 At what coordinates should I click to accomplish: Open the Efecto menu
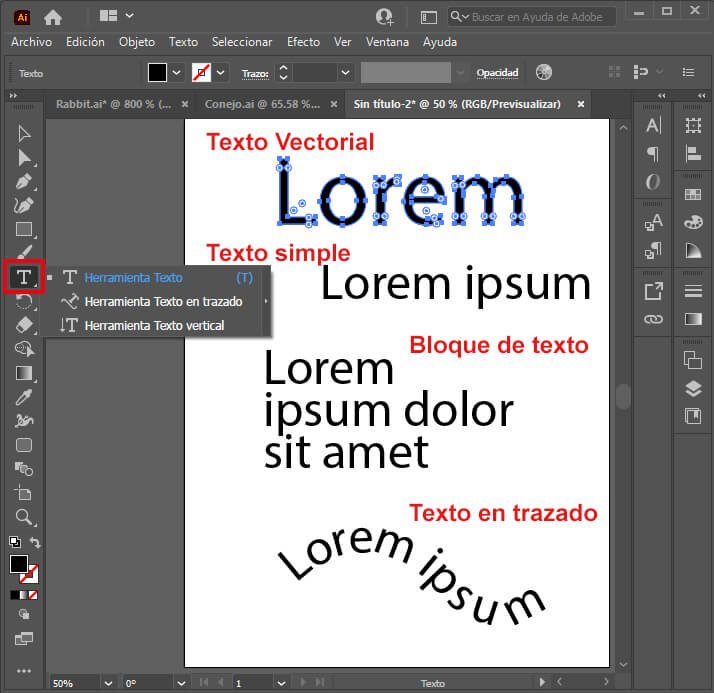click(x=303, y=42)
